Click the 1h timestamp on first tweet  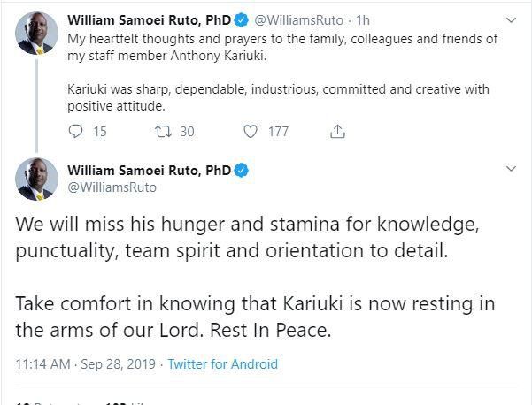click(x=363, y=19)
